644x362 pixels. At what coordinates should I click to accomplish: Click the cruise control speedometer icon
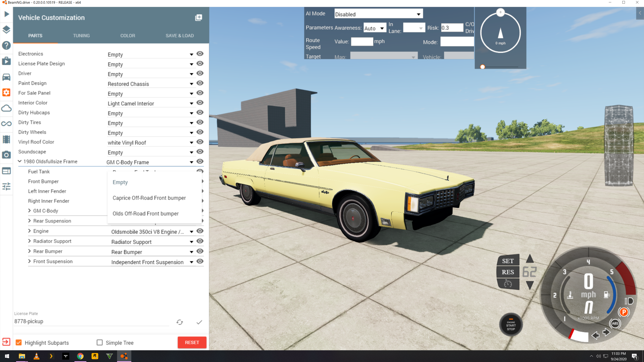pos(508,284)
